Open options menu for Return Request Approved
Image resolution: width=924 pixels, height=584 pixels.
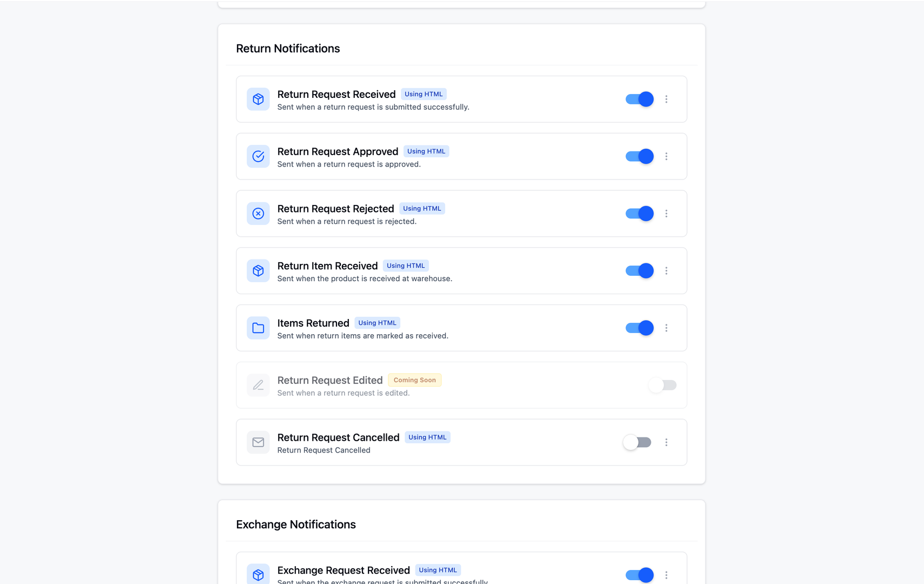point(666,156)
